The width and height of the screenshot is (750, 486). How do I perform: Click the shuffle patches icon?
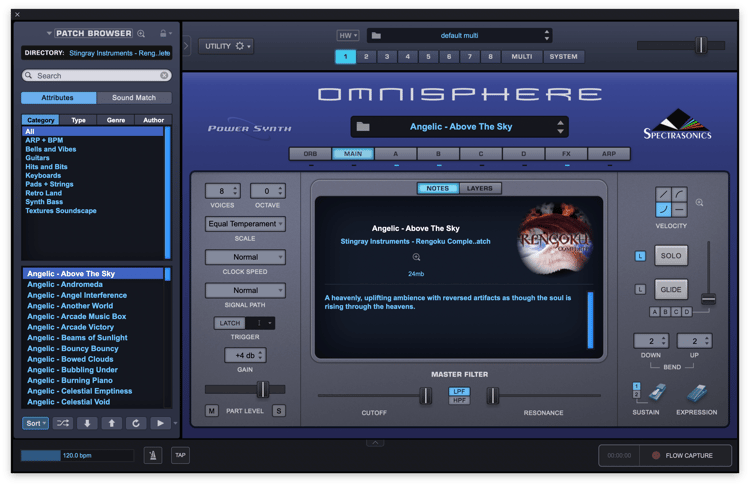click(x=63, y=423)
